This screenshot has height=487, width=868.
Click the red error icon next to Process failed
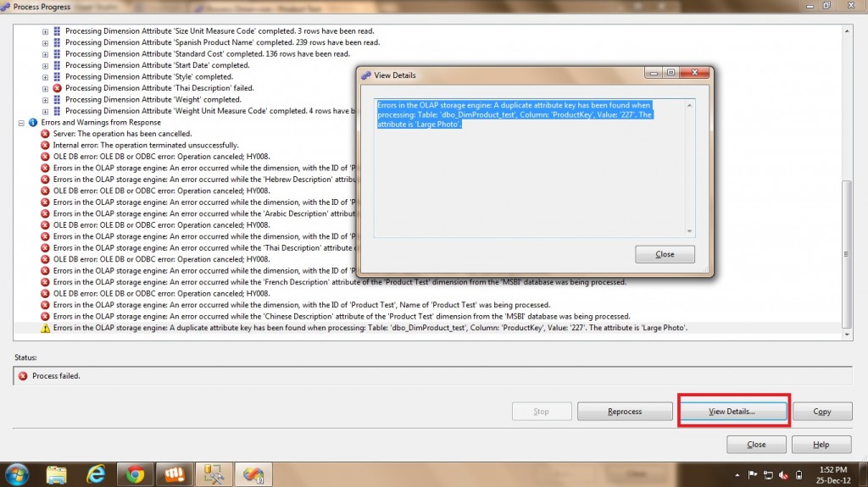[23, 375]
